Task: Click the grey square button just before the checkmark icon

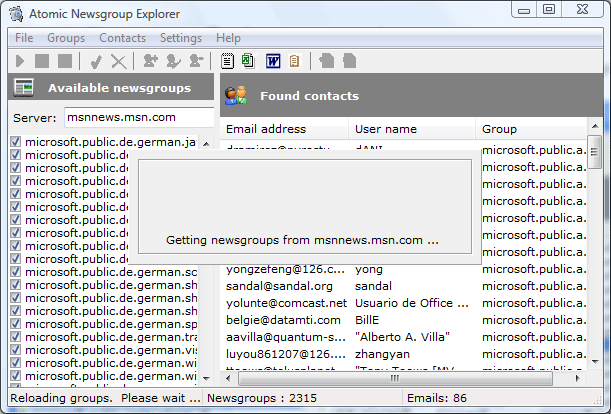Action: (x=65, y=61)
